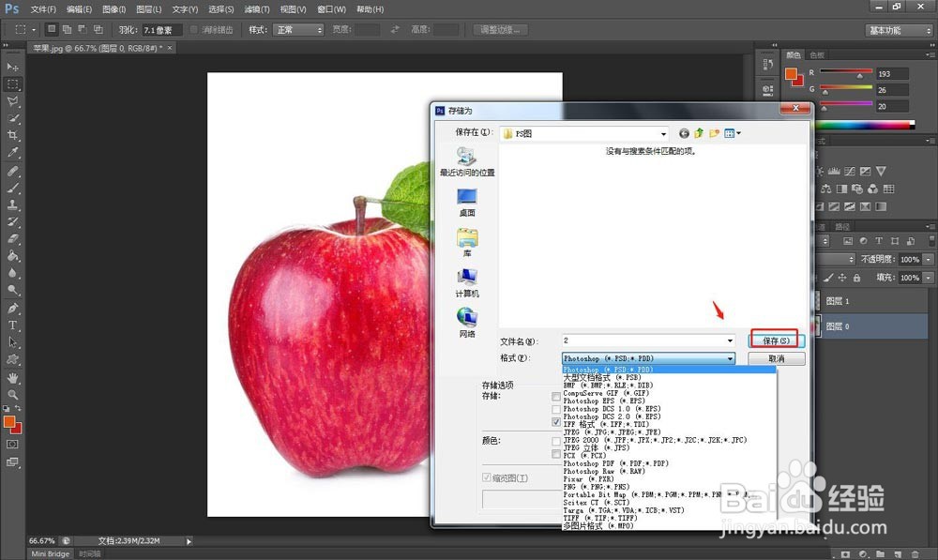Open the 滤镜(T) menu

pos(257,9)
